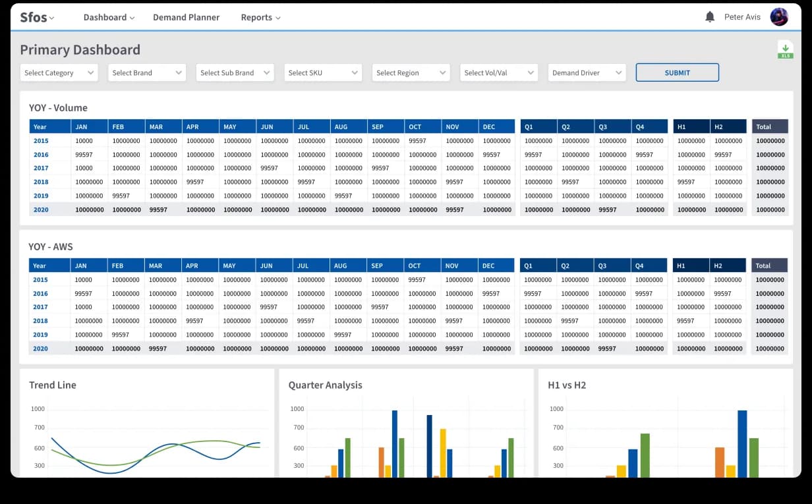Select year 2019 in YOY - Volume table

41,196
